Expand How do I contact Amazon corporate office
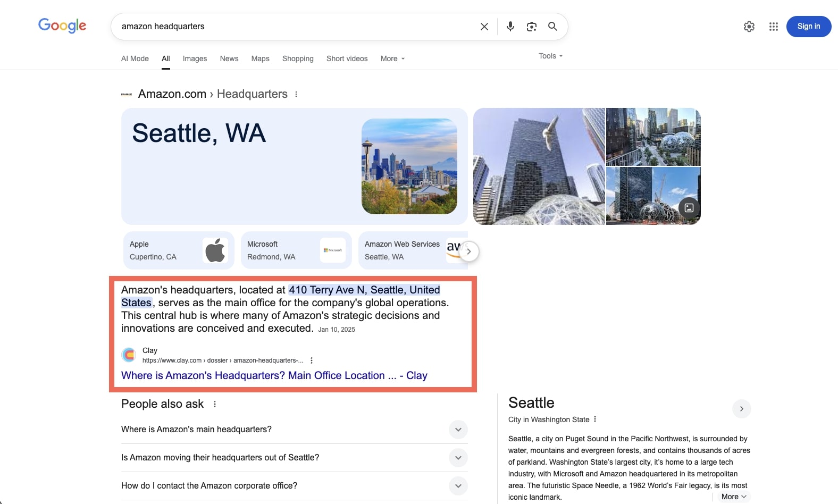838x504 pixels. pyautogui.click(x=295, y=486)
